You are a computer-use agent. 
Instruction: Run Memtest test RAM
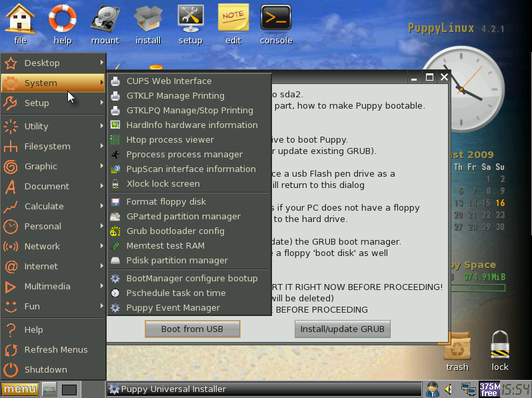189,245
